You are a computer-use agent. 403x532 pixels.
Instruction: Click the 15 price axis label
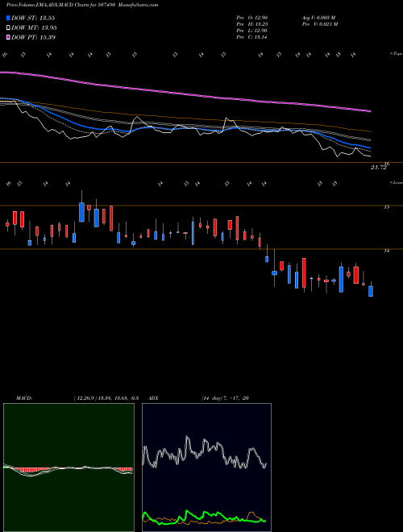pyautogui.click(x=387, y=207)
